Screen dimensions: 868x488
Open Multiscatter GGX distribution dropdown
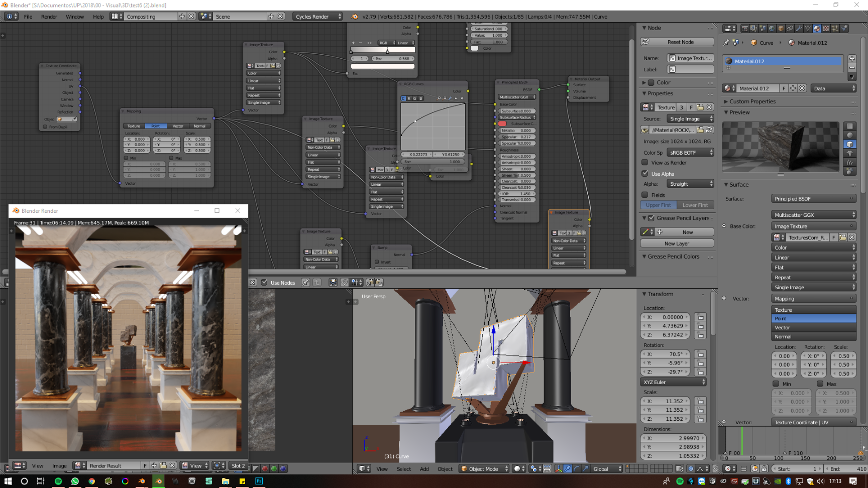tap(814, 215)
